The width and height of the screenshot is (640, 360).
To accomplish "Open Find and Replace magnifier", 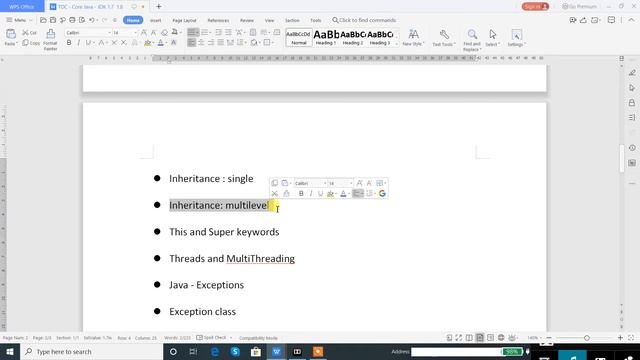I will click(472, 35).
